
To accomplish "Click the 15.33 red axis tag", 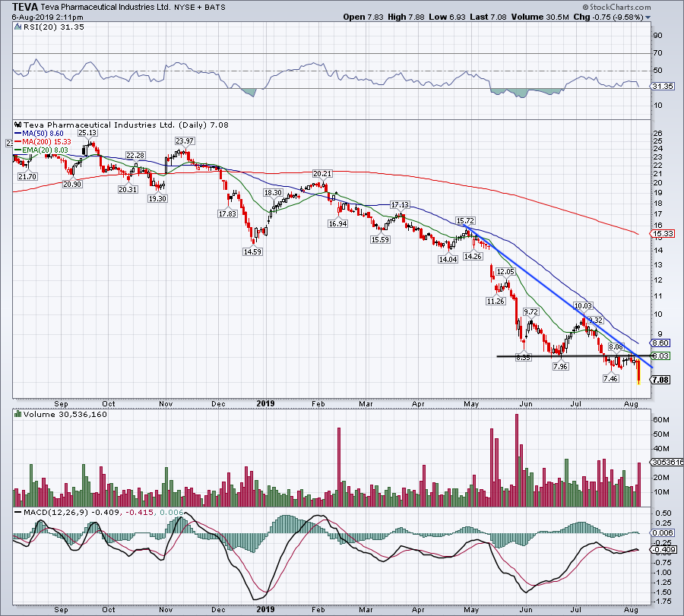I will coord(662,234).
